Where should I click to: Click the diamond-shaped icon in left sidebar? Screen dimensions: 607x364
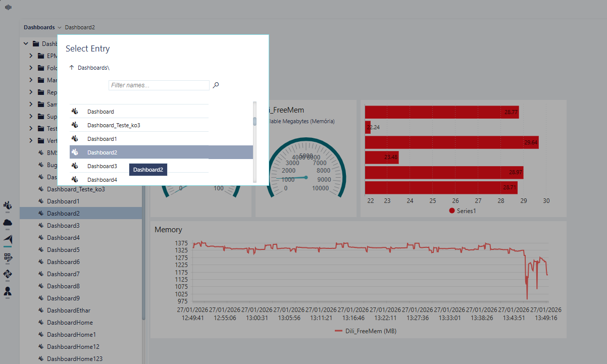(x=8, y=274)
